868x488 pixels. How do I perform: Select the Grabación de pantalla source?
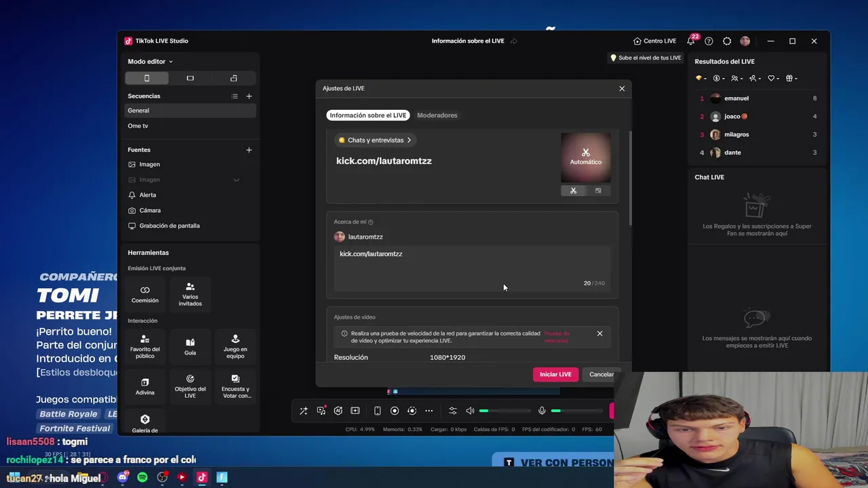[x=191, y=226]
